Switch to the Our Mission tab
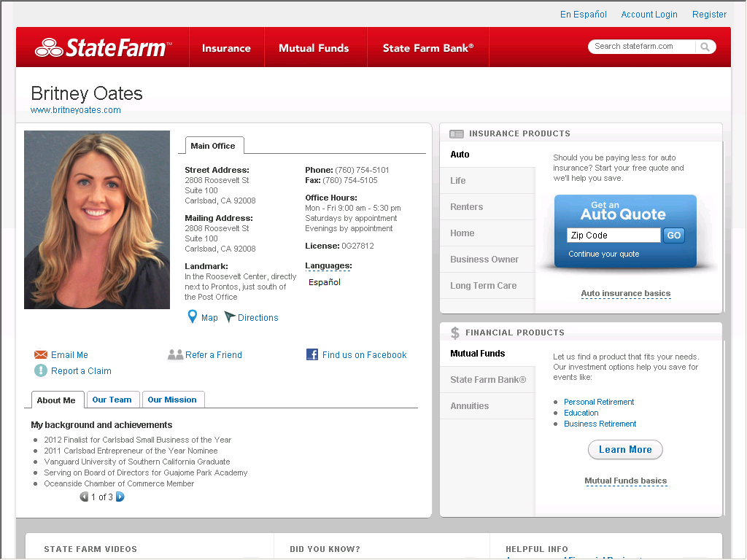 pos(172,400)
